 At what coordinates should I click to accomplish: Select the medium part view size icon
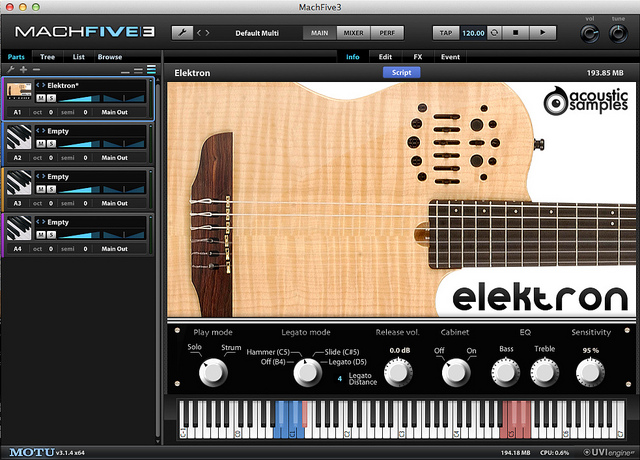(x=138, y=71)
